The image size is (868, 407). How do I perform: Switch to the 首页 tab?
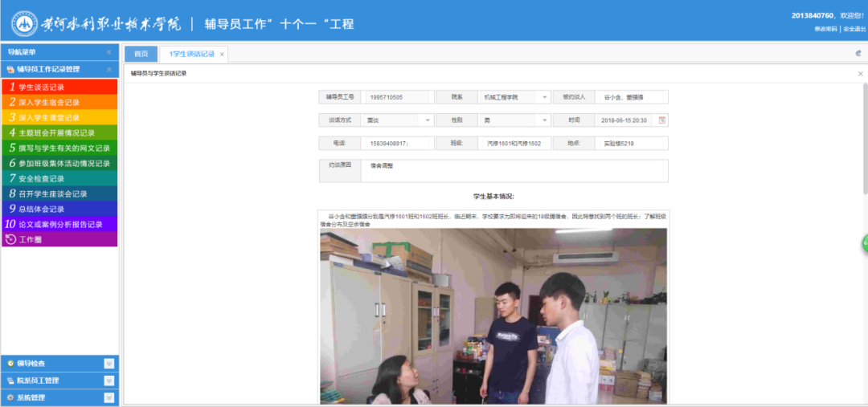[x=141, y=54]
